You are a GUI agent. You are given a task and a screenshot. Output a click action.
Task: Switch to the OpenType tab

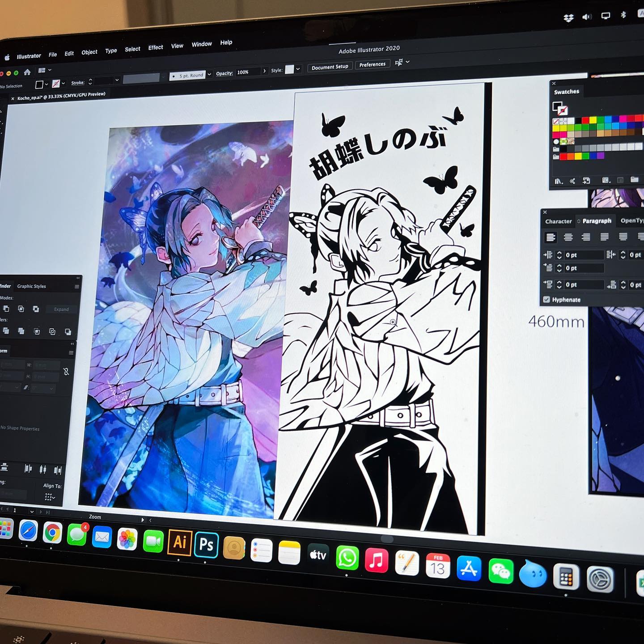pos(632,220)
